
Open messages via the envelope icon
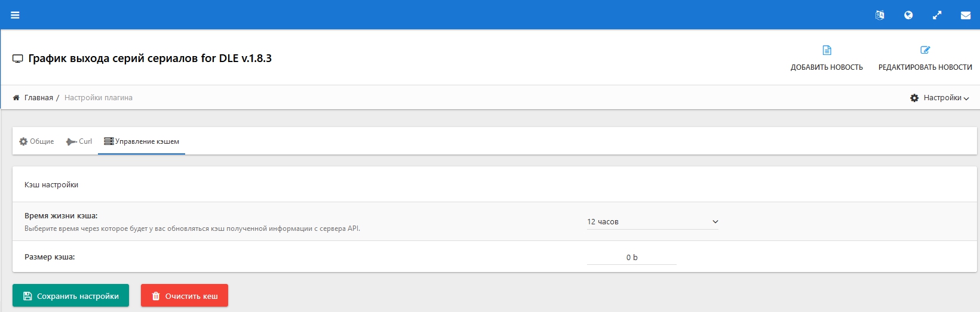point(966,15)
